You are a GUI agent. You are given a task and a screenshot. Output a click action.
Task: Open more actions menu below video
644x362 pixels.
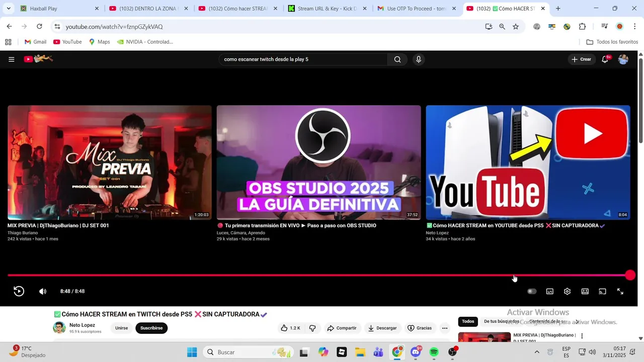click(x=445, y=328)
